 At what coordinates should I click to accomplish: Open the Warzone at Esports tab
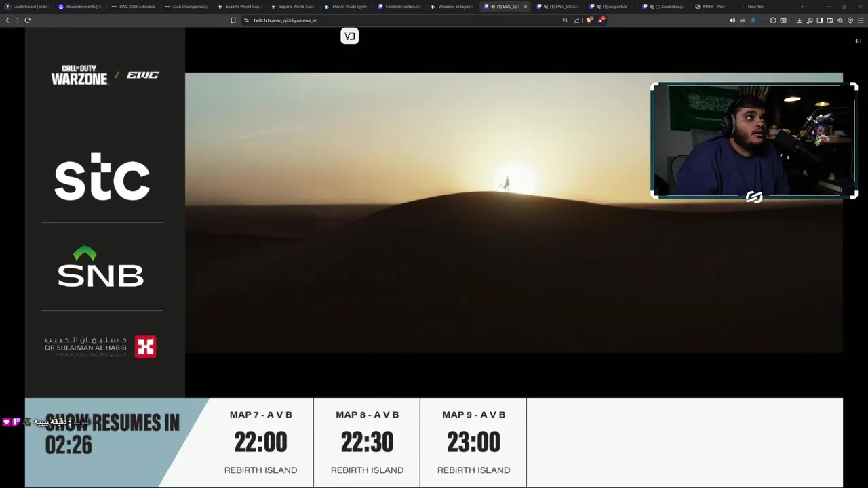(x=452, y=7)
